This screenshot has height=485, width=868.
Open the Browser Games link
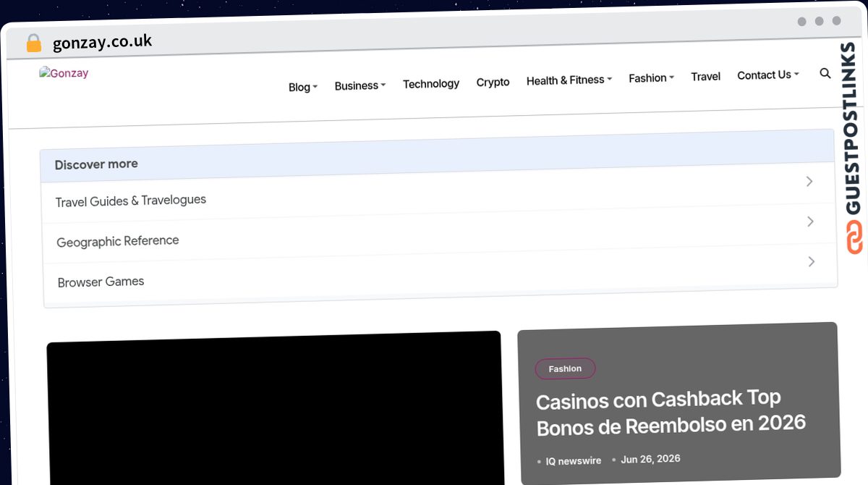click(101, 282)
